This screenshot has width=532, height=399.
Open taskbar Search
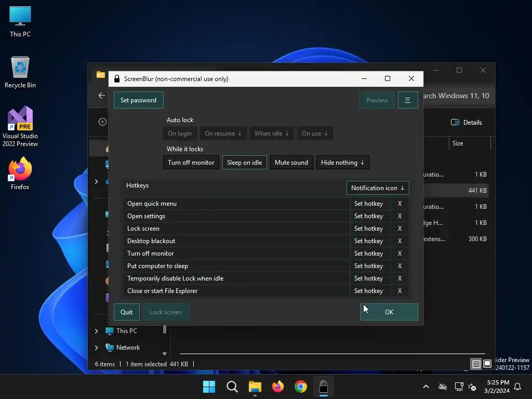[x=232, y=387]
